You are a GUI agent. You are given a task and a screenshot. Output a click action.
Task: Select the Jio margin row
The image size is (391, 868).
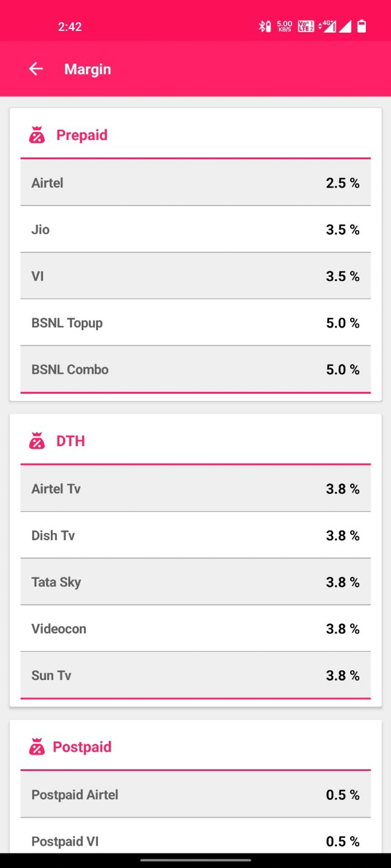point(195,229)
